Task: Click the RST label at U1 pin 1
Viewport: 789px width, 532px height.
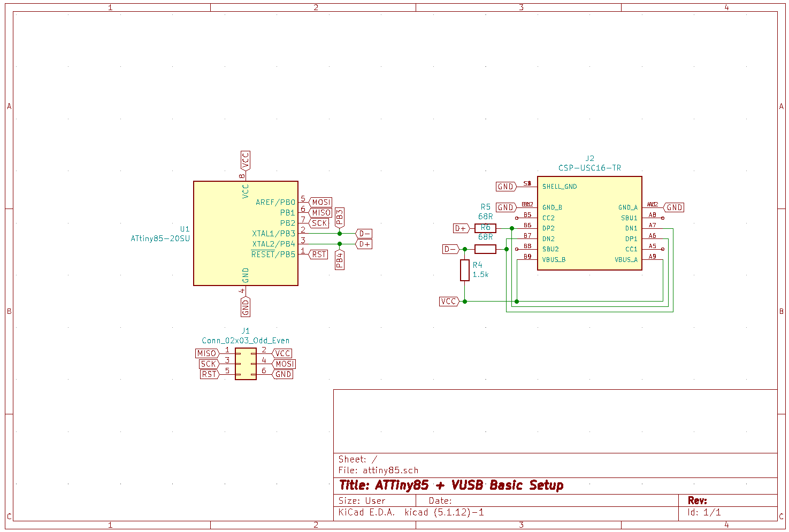Action: click(318, 255)
